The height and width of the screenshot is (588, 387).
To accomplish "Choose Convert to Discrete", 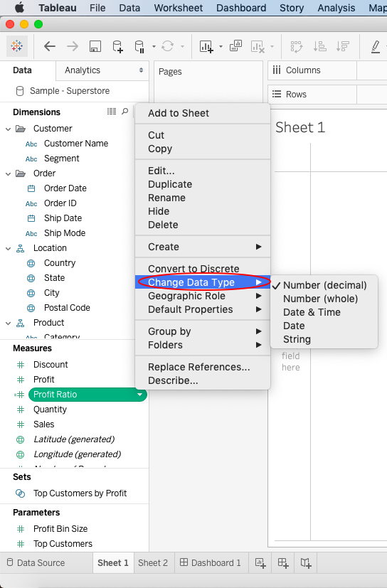I will [203, 269].
